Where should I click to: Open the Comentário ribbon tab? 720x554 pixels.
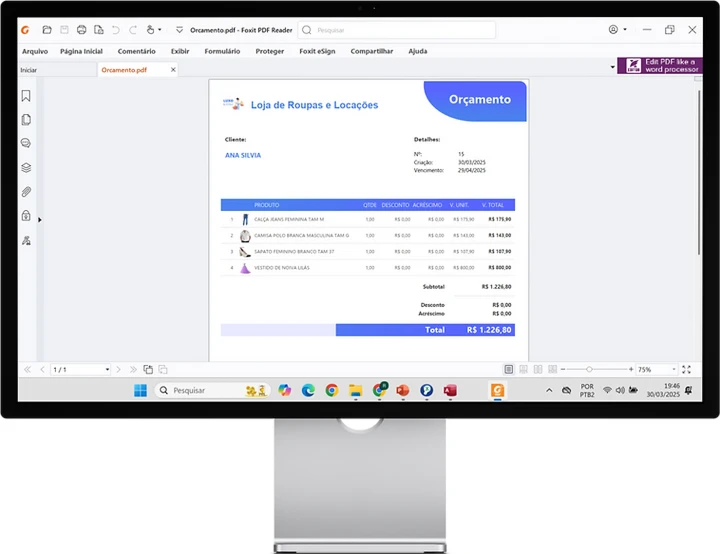[x=136, y=51]
